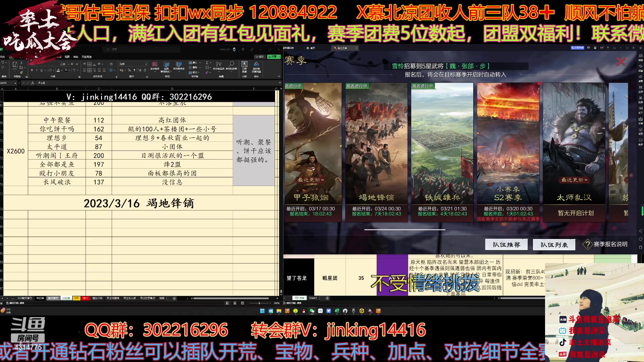Open the 百度网盘 ribbon tab

point(87,57)
